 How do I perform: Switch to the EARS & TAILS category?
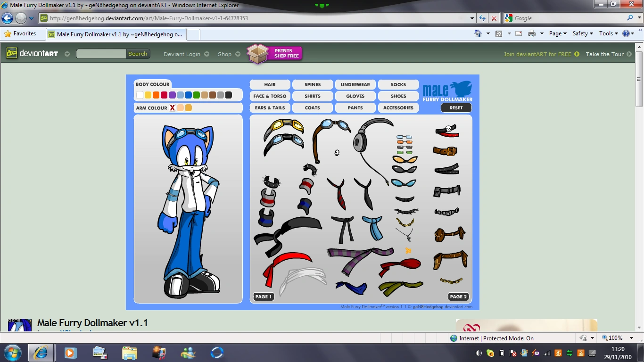270,108
